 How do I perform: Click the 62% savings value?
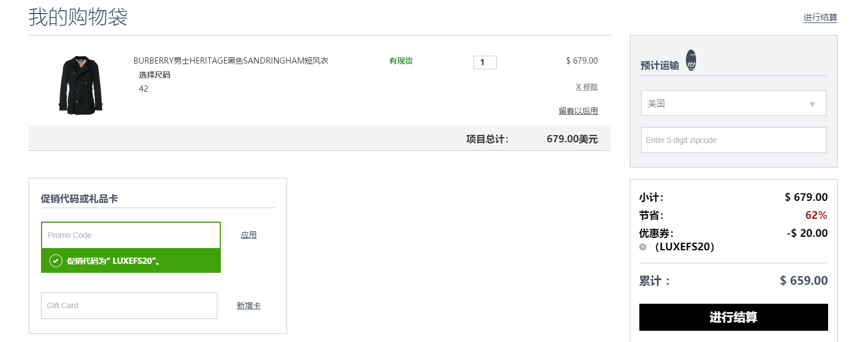[x=816, y=215]
